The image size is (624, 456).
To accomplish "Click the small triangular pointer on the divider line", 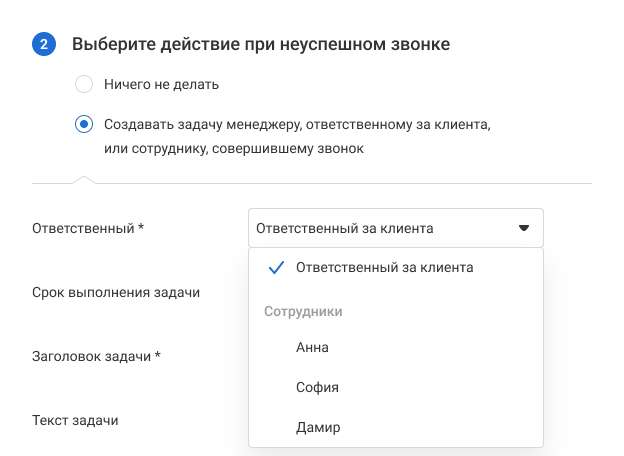I will pos(84,180).
